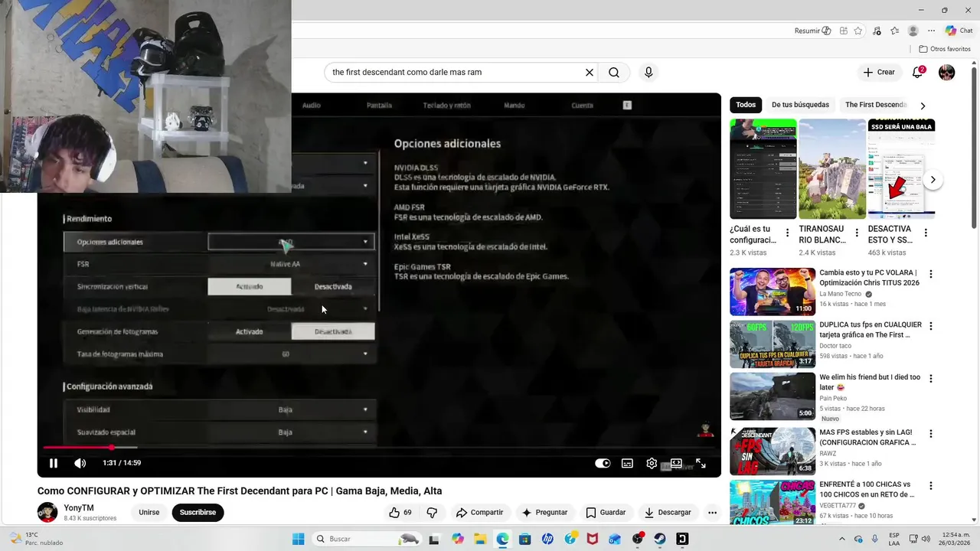Open options for the ¿Cuál es tu configuraci... Short
This screenshot has width=980, height=551.
tap(787, 233)
